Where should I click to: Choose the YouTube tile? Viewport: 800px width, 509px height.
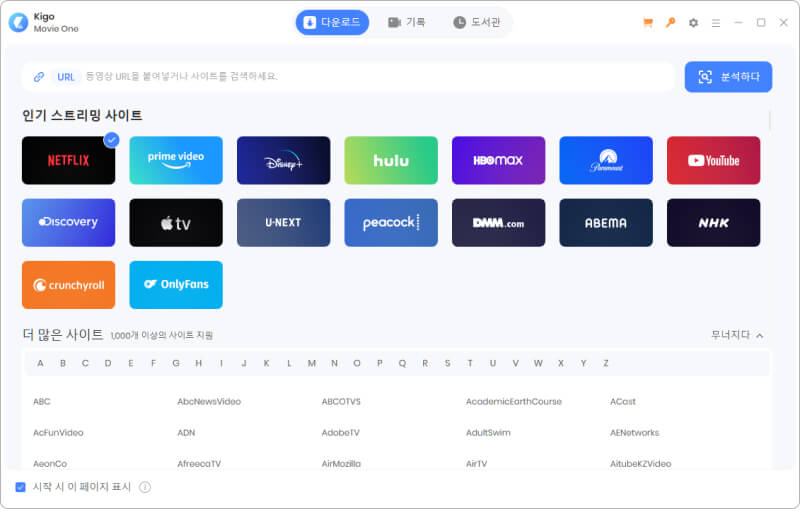point(713,160)
